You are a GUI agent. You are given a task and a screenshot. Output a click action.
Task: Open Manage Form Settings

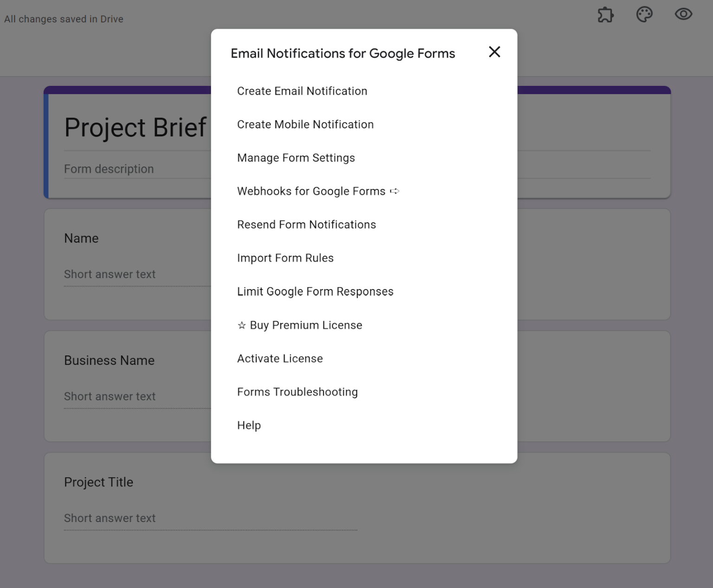(x=296, y=158)
